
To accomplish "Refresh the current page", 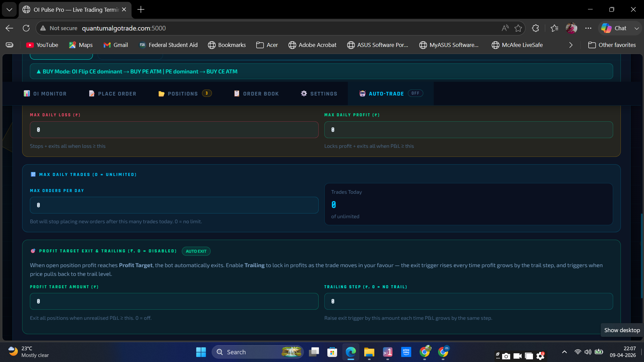I will [26, 28].
